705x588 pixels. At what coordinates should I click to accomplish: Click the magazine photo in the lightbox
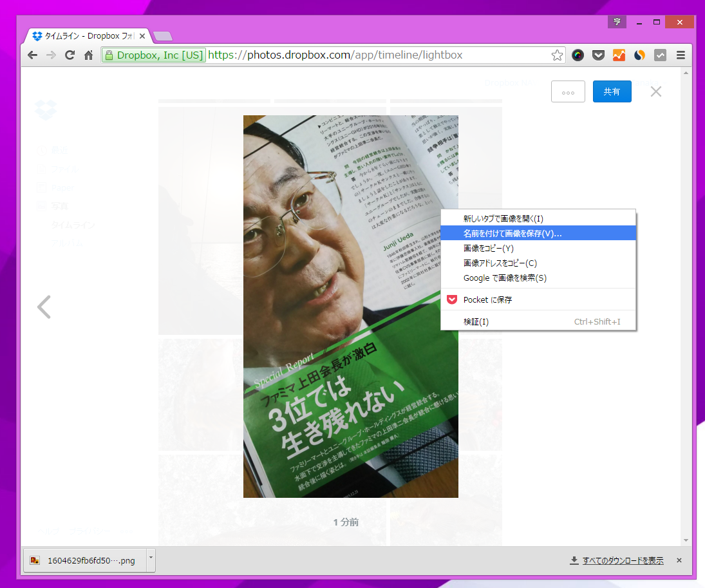[351, 307]
